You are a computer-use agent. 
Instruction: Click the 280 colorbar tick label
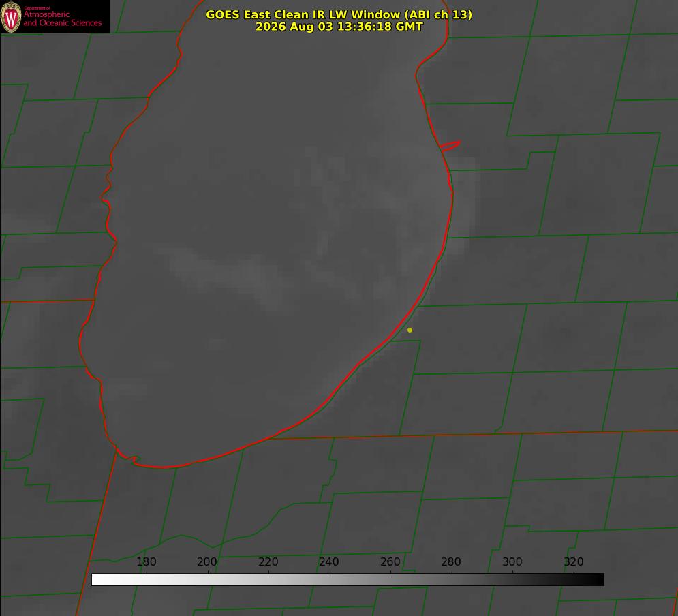point(451,561)
